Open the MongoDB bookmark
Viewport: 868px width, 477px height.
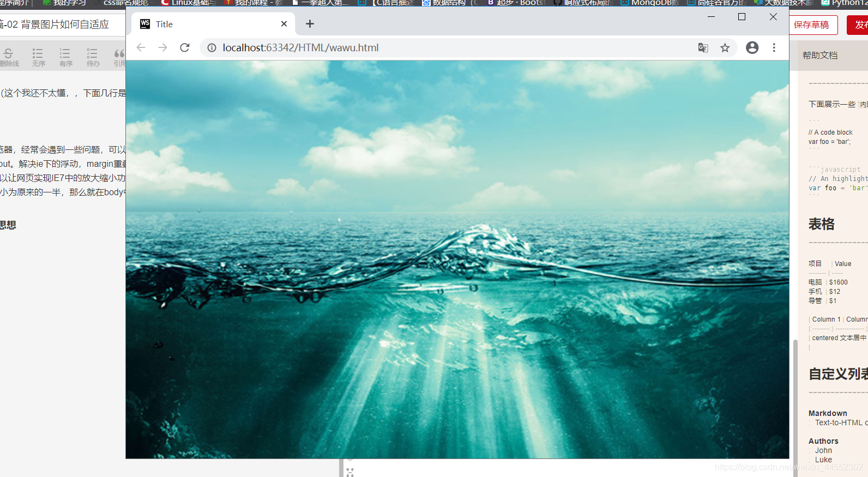click(x=650, y=3)
